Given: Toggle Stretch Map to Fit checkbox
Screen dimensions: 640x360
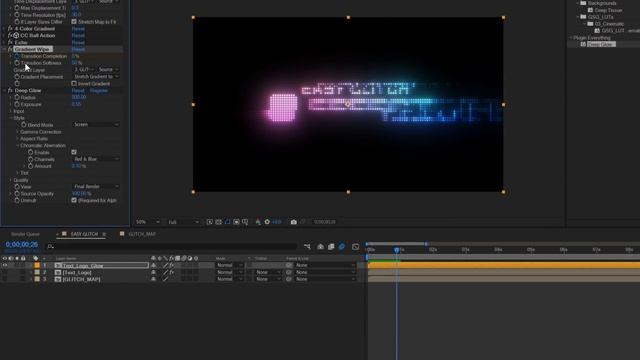Looking at the screenshot, I should 74,22.
